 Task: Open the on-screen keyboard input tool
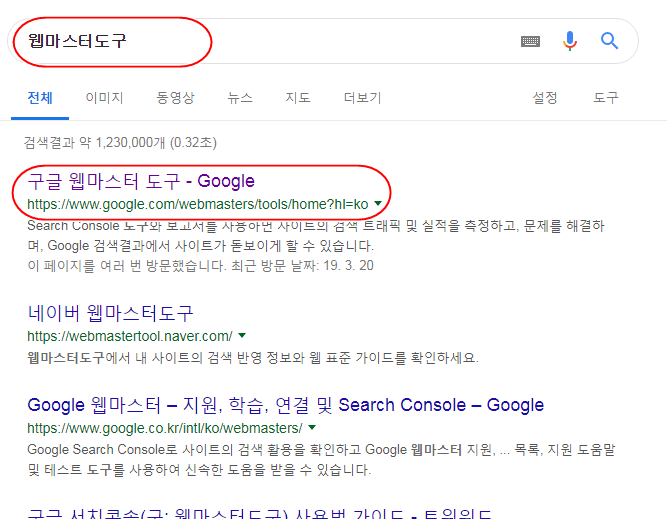click(x=530, y=41)
